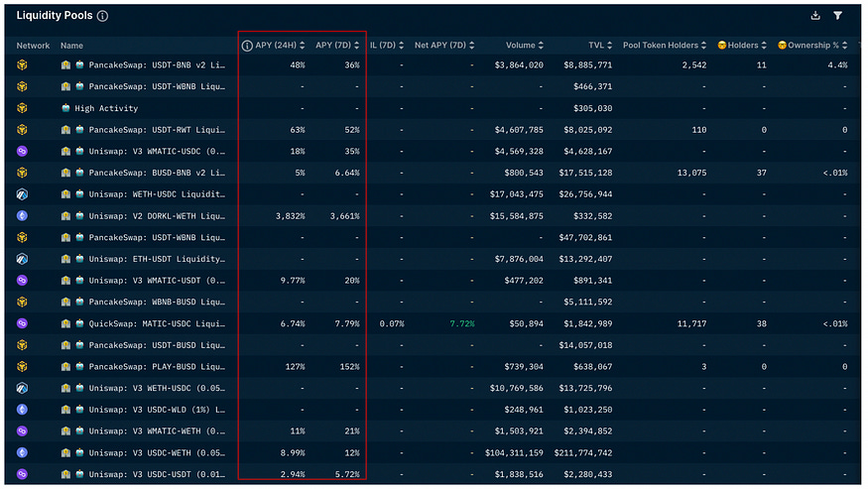Click entity label icon before WBNB-BUSD name
868x489 pixels.
[x=65, y=302]
